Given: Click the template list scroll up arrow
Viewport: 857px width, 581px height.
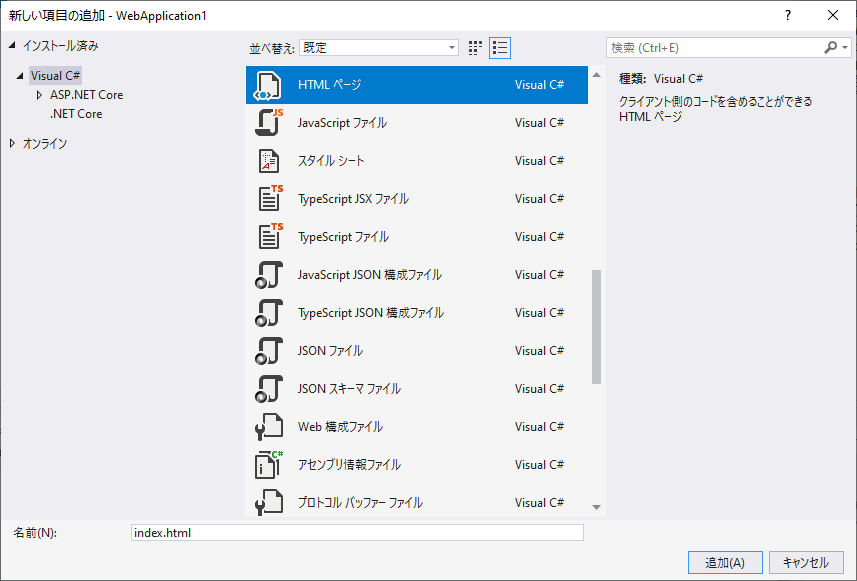Looking at the screenshot, I should (x=596, y=75).
